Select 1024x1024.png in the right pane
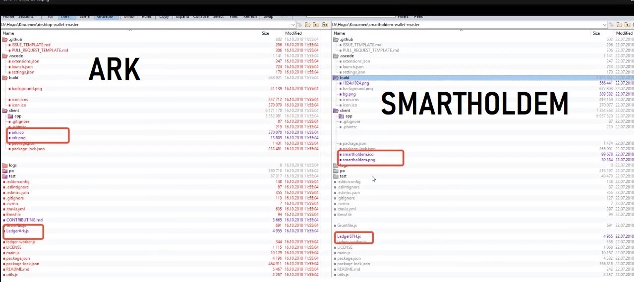644x282 pixels. tap(355, 83)
